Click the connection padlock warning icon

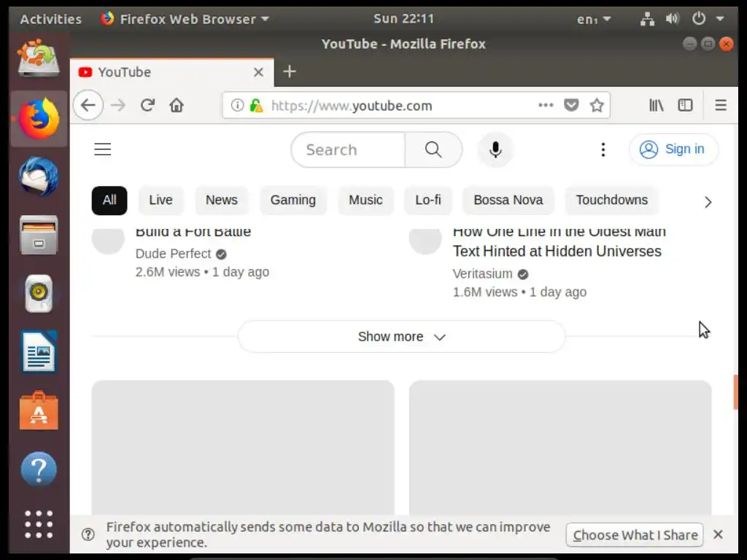pyautogui.click(x=256, y=105)
